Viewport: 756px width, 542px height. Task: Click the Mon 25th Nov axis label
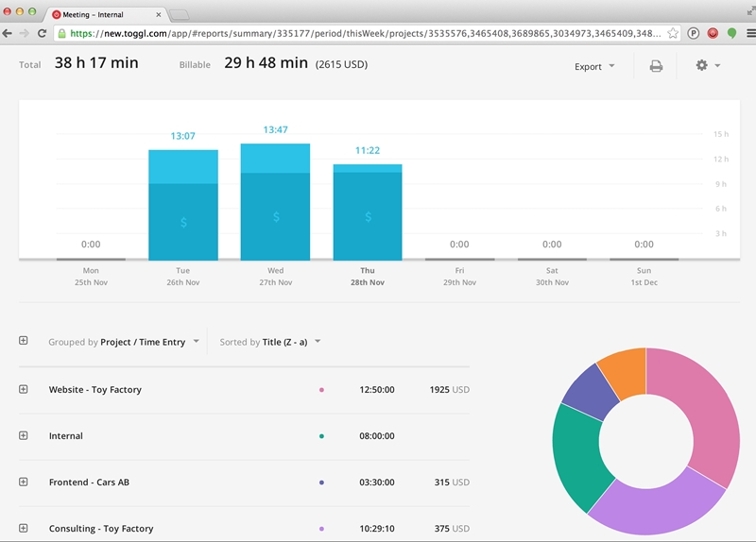[91, 277]
